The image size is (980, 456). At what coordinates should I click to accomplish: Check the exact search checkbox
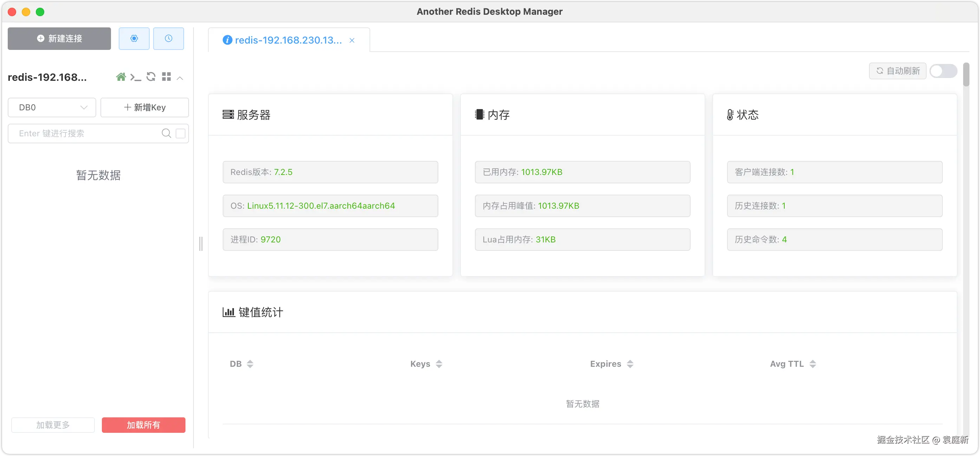[181, 133]
